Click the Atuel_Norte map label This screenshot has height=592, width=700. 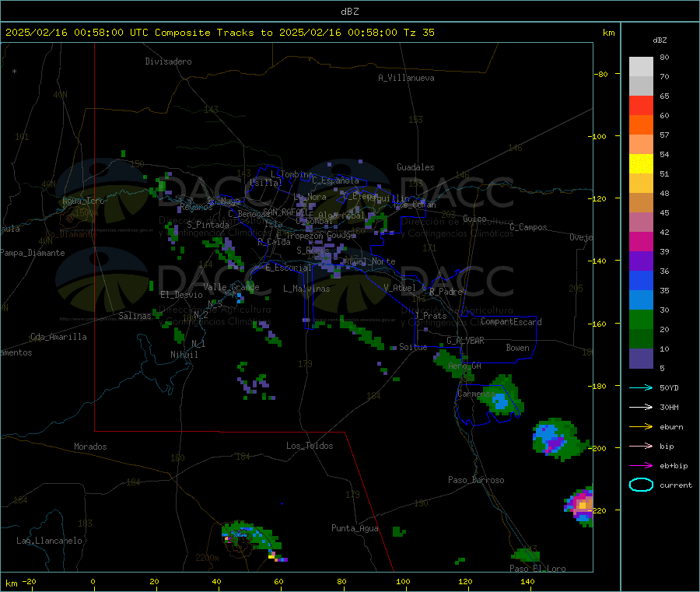pos(369,261)
